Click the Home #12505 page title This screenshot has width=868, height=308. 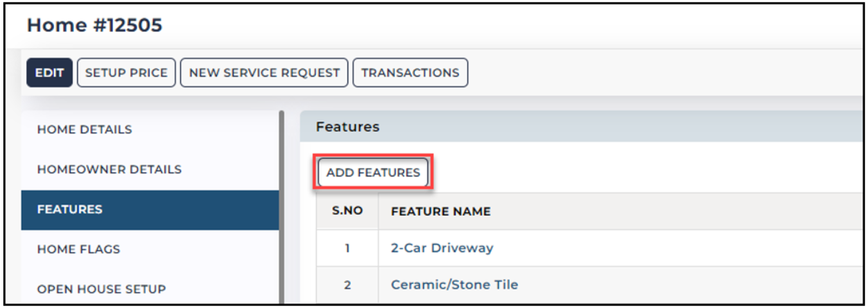[94, 25]
